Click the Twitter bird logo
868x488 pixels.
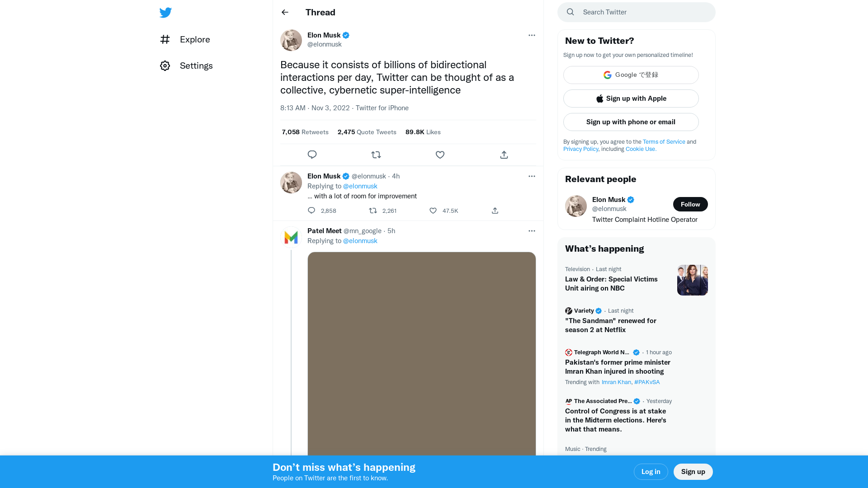point(165,12)
